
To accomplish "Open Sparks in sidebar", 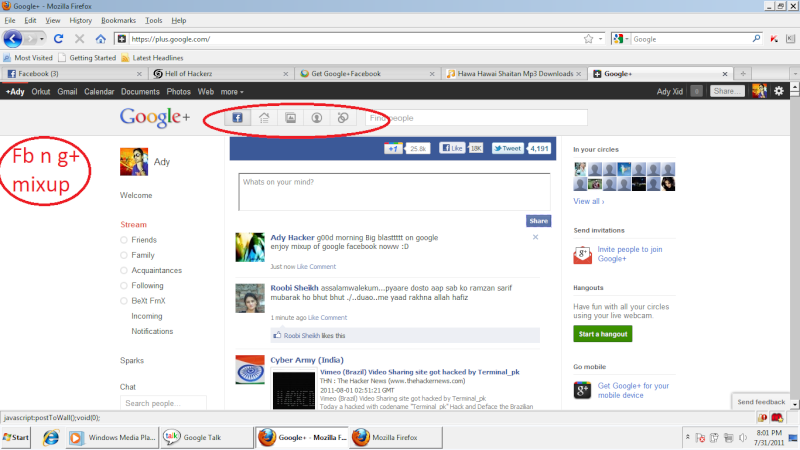I will 132,361.
